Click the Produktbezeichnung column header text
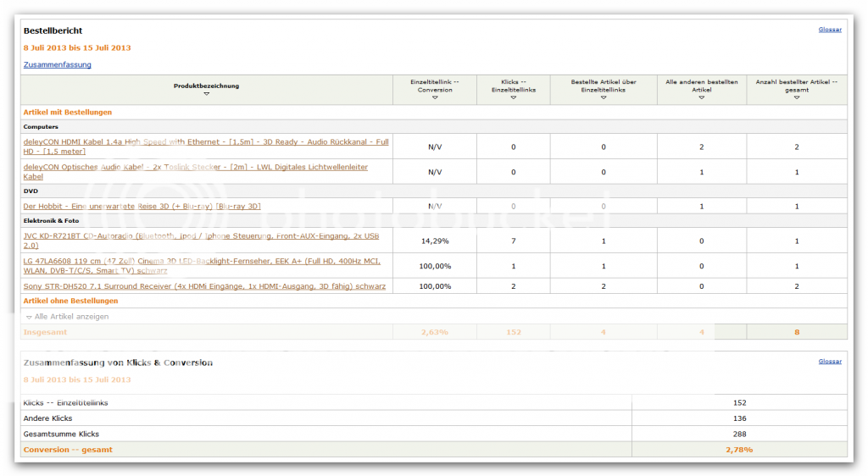This screenshot has width=868, height=476. click(206, 86)
